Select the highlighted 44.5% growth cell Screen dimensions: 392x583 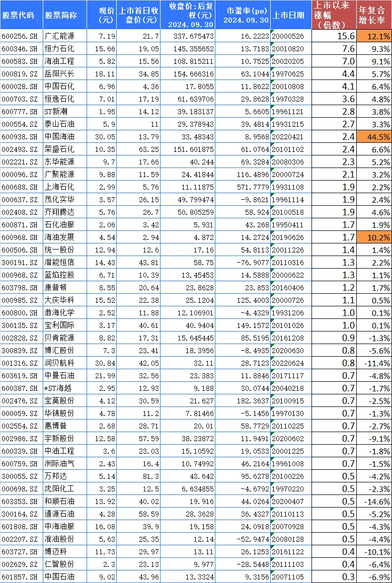pyautogui.click(x=374, y=136)
